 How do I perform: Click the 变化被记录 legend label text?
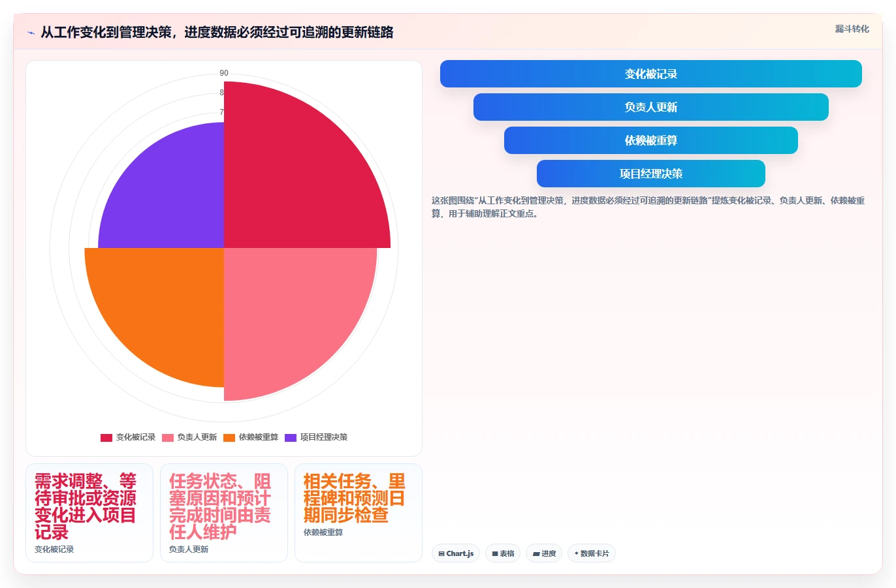point(136,437)
